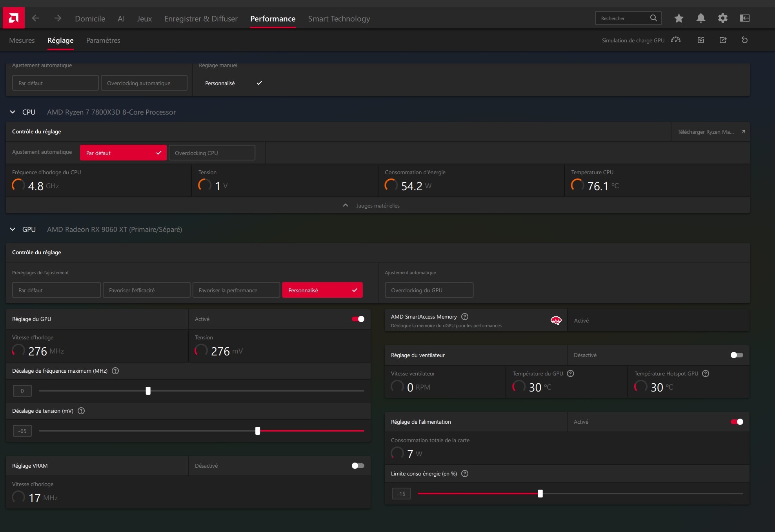This screenshot has width=775, height=532.
Task: Click the export profile share icon
Action: (723, 40)
